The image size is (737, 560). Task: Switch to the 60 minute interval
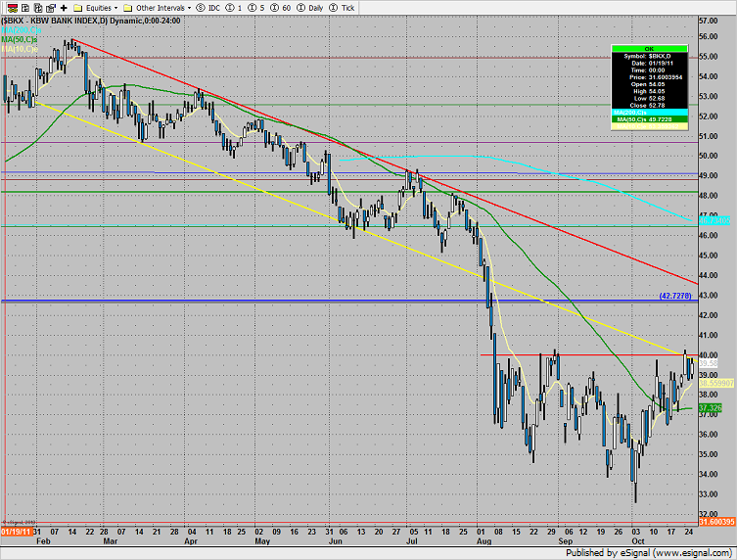[286, 8]
